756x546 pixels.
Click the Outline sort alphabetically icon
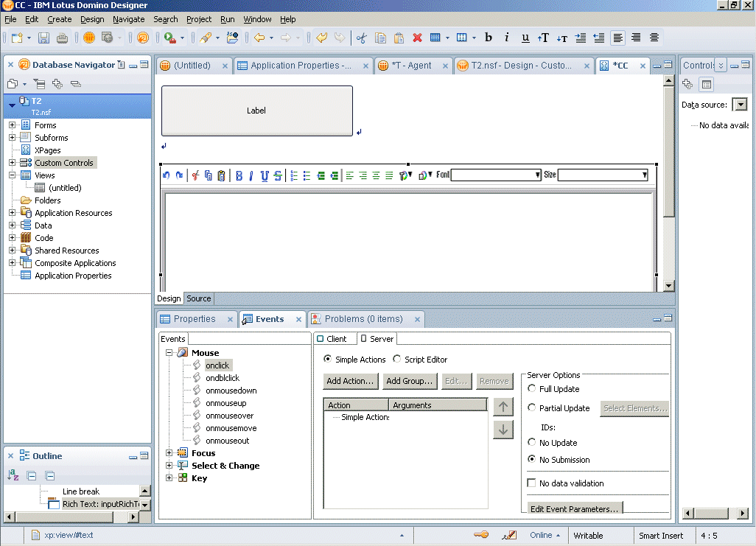tap(13, 475)
